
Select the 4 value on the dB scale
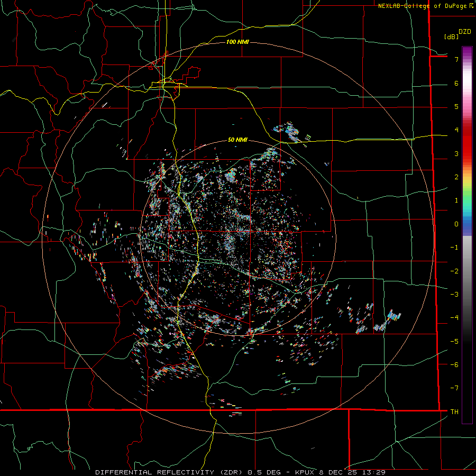(456, 130)
